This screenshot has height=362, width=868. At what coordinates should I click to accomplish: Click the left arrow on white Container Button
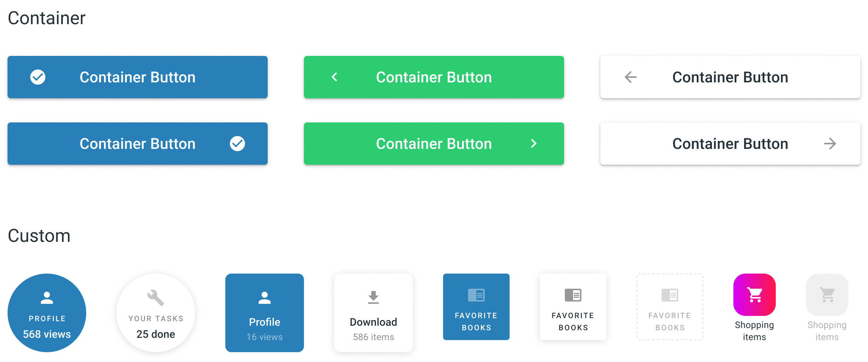631,77
